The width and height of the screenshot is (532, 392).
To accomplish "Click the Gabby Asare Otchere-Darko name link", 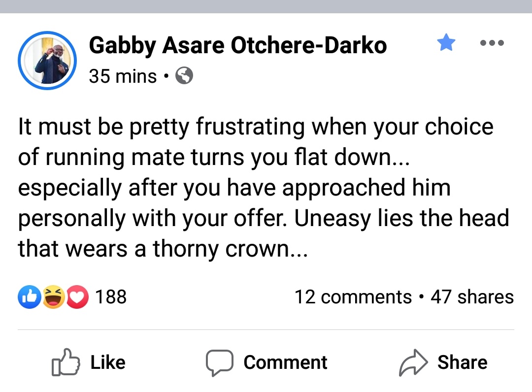I will pos(238,46).
